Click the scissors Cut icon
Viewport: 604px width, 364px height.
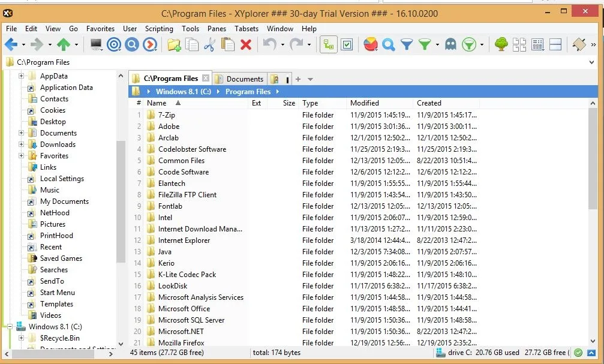point(209,45)
